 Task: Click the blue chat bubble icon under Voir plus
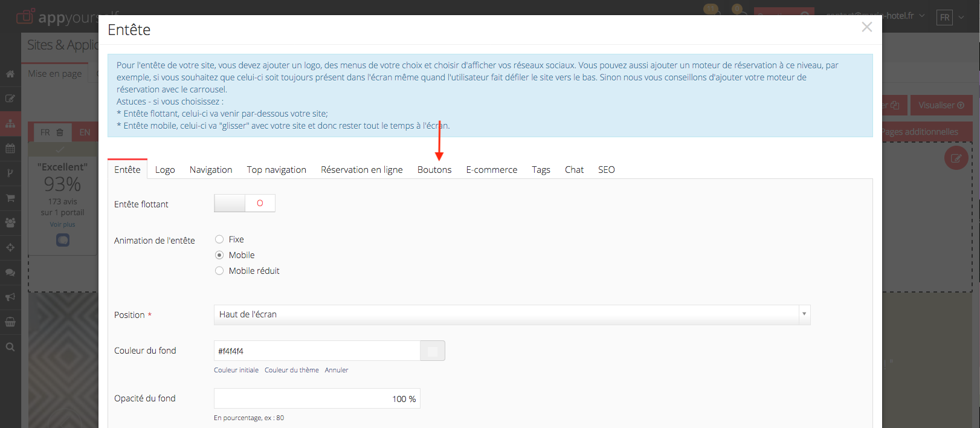(x=63, y=240)
